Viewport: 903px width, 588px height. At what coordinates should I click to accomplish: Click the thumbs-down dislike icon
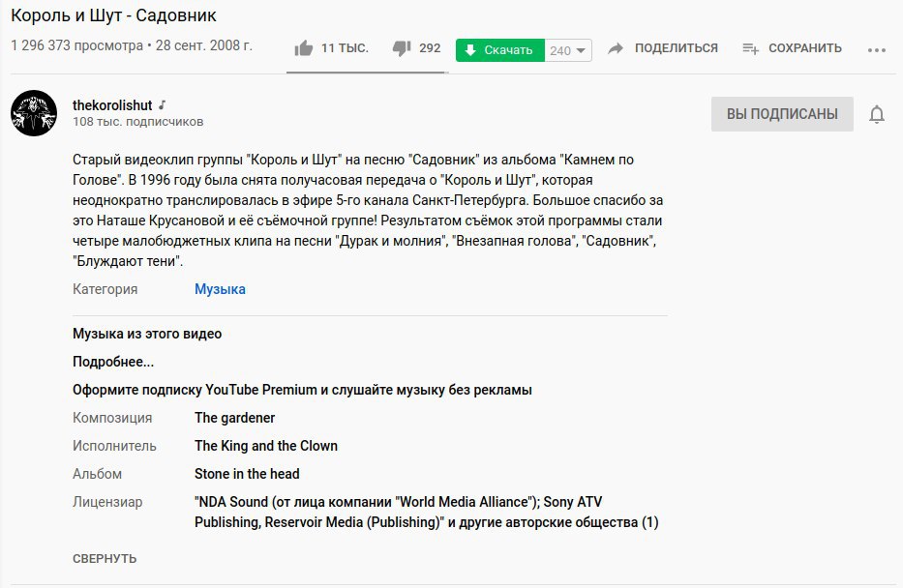(402, 48)
